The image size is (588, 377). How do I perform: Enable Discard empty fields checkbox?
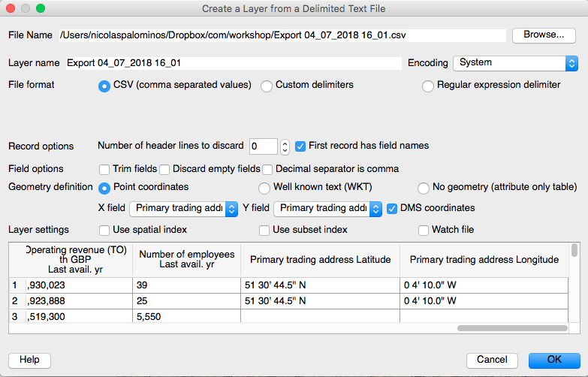coord(164,170)
